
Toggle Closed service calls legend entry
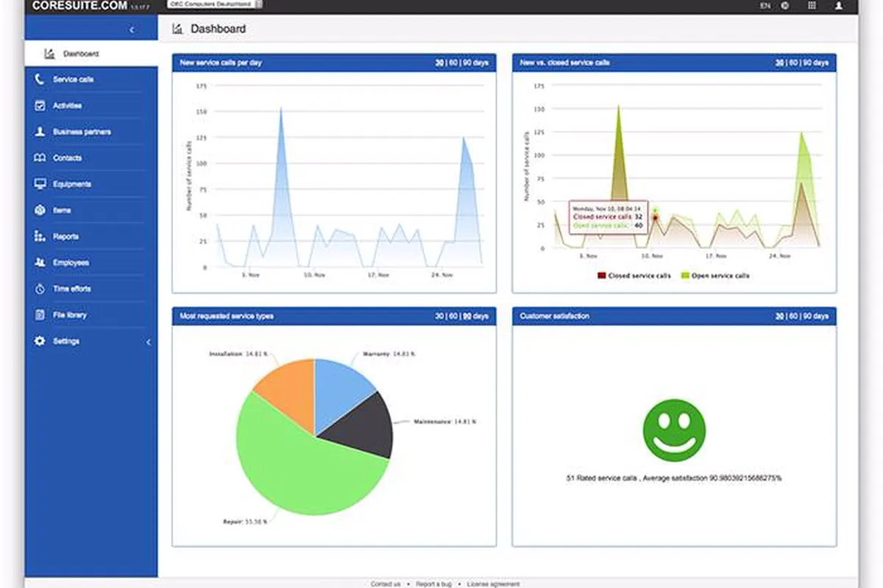[634, 276]
